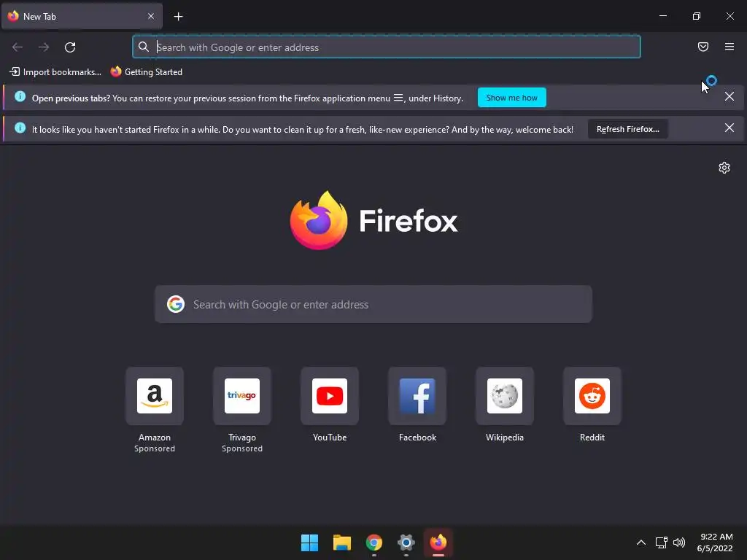Dismiss the Open previous tabs notification

click(729, 97)
